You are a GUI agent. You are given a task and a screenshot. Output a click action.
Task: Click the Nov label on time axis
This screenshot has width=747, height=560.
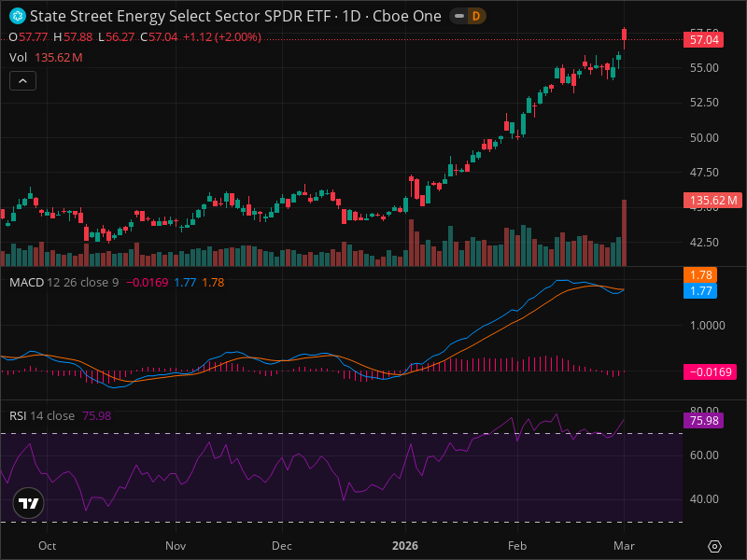(176, 546)
